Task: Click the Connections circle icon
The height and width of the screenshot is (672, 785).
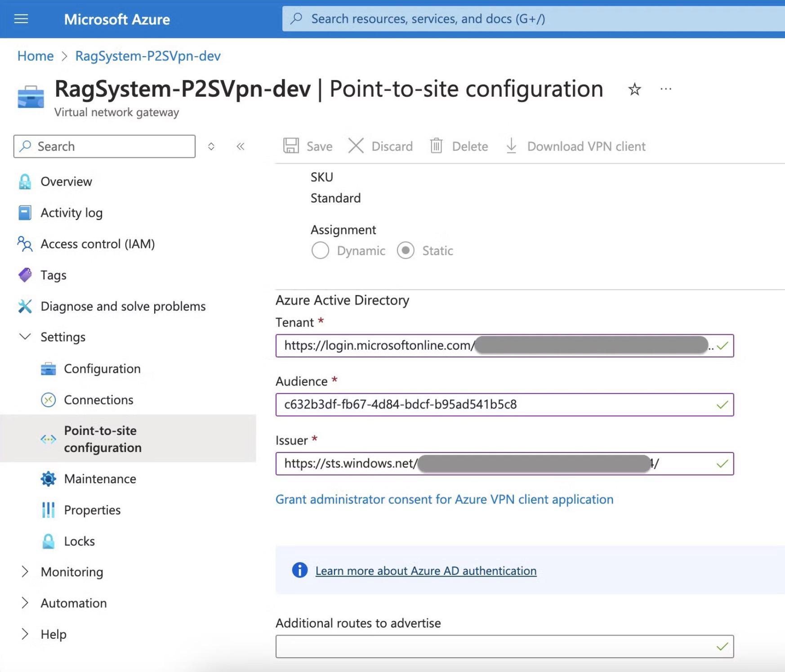Action: click(49, 400)
